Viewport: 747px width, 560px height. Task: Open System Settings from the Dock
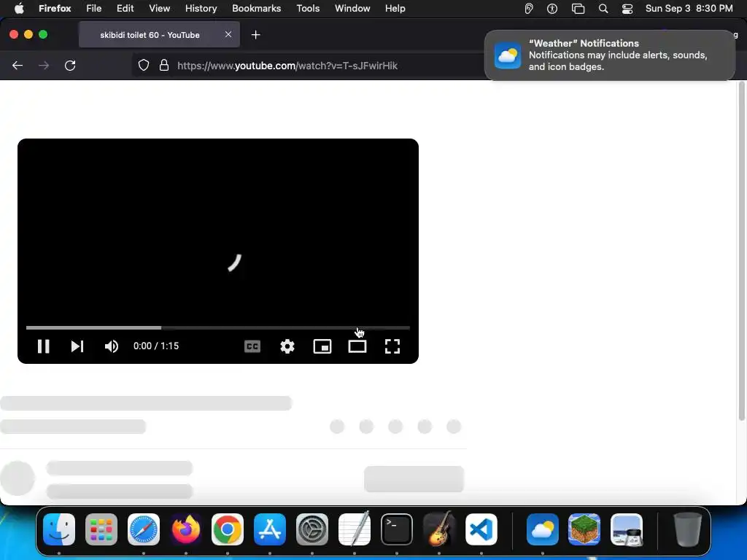click(x=312, y=529)
